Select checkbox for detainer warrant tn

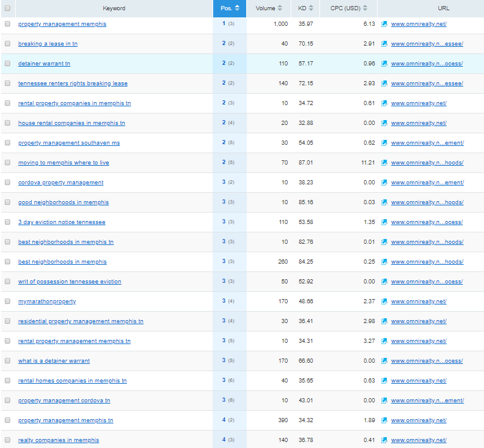tap(7, 63)
